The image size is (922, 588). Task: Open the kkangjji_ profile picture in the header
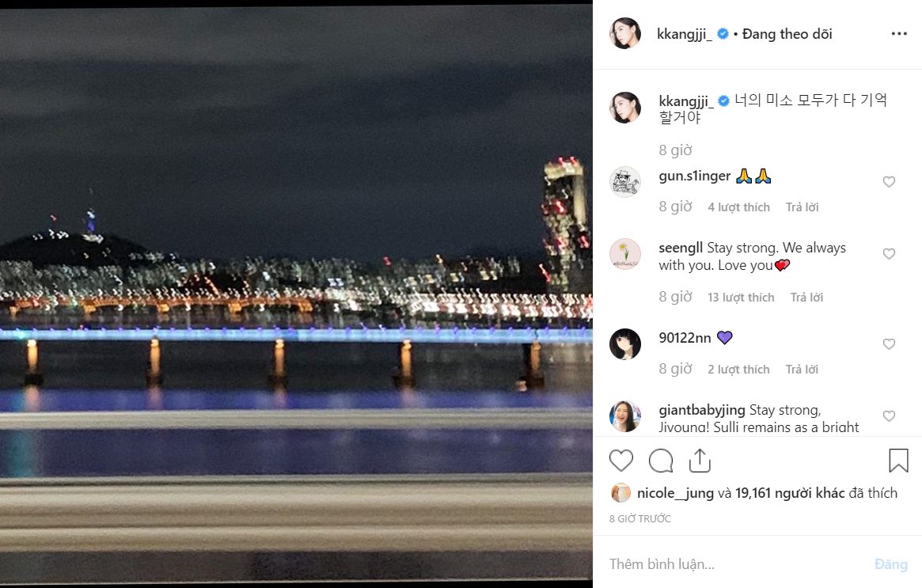[624, 34]
